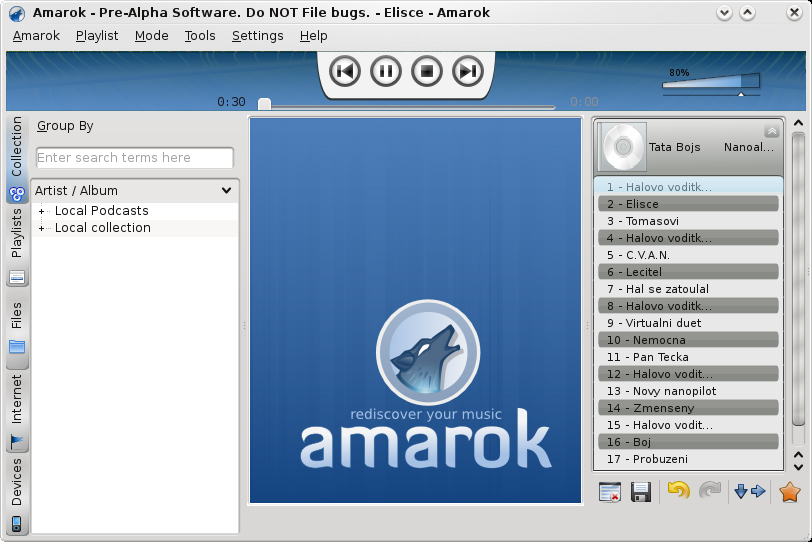This screenshot has height=542, width=812.
Task: Click the Amarok title bar app icon
Action: pos(17,13)
